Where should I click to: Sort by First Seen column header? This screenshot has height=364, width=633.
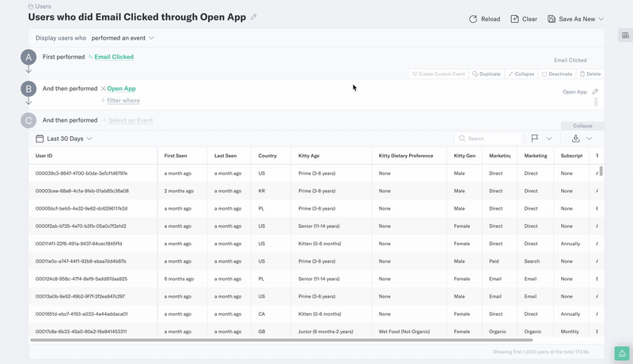pyautogui.click(x=175, y=156)
